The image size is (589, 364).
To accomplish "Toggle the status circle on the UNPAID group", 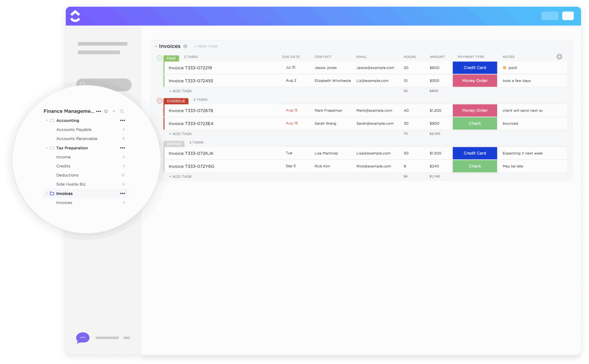I will 159,143.
